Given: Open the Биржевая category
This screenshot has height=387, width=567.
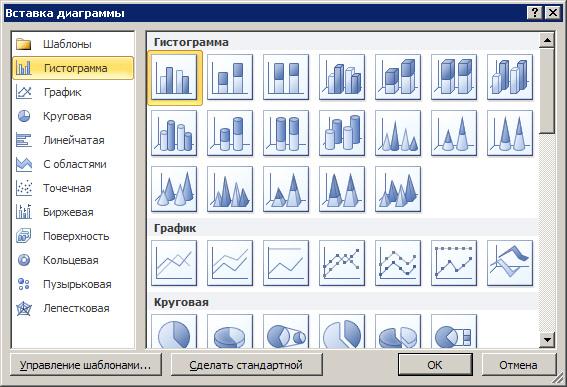Looking at the screenshot, I should pyautogui.click(x=73, y=212).
